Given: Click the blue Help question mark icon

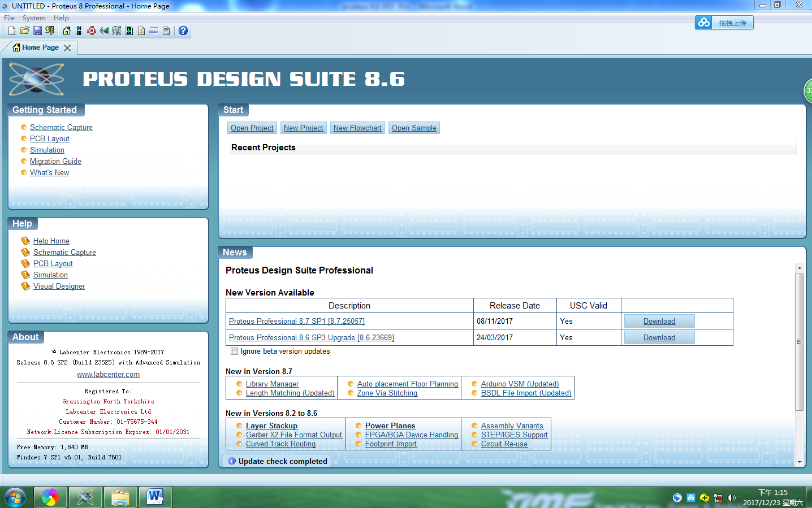Looking at the screenshot, I should pyautogui.click(x=183, y=31).
